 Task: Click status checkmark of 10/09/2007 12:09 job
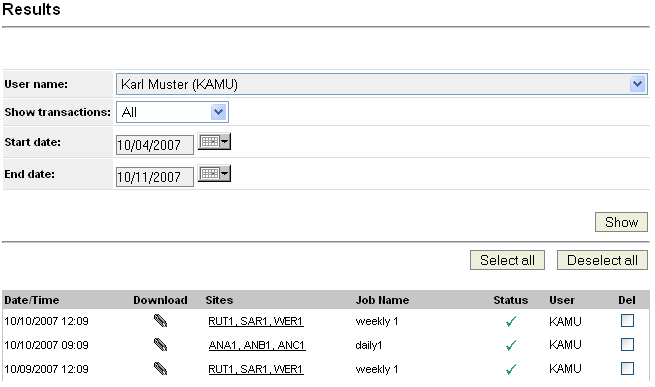click(x=510, y=369)
